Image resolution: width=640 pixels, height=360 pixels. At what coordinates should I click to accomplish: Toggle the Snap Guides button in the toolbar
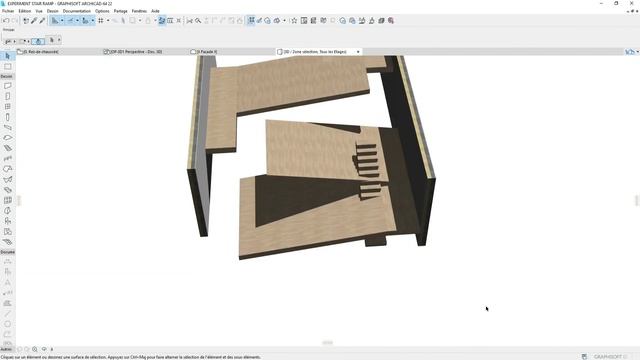[70, 20]
